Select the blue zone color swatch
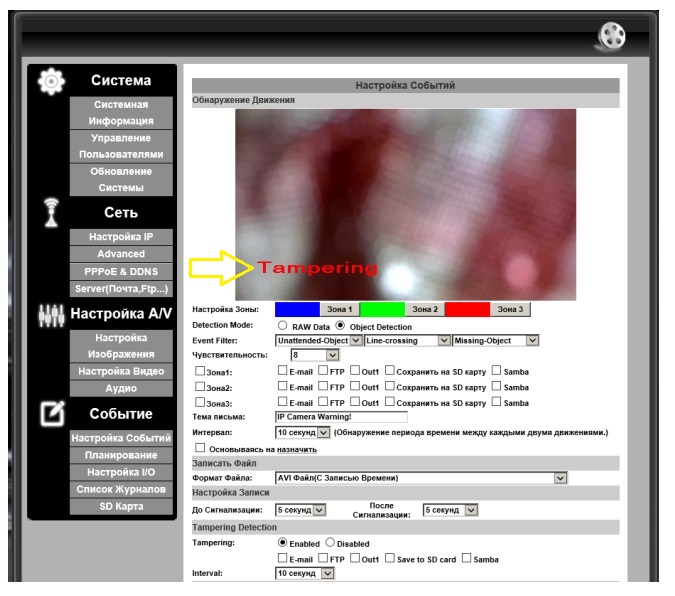675x596 pixels. (x=297, y=309)
